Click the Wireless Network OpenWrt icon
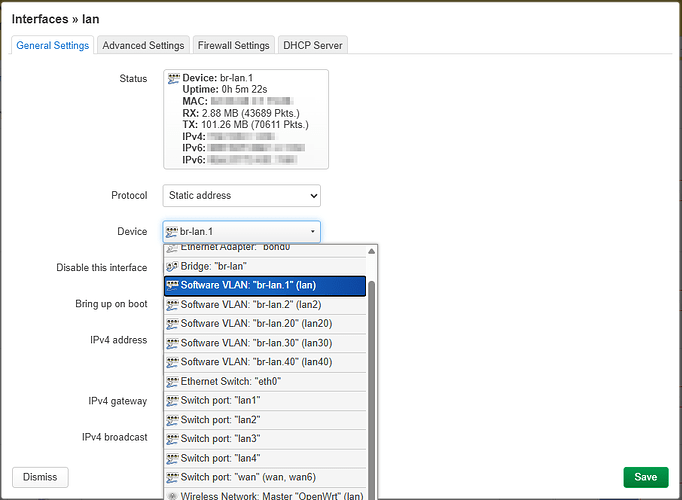The image size is (682, 500). (x=172, y=495)
